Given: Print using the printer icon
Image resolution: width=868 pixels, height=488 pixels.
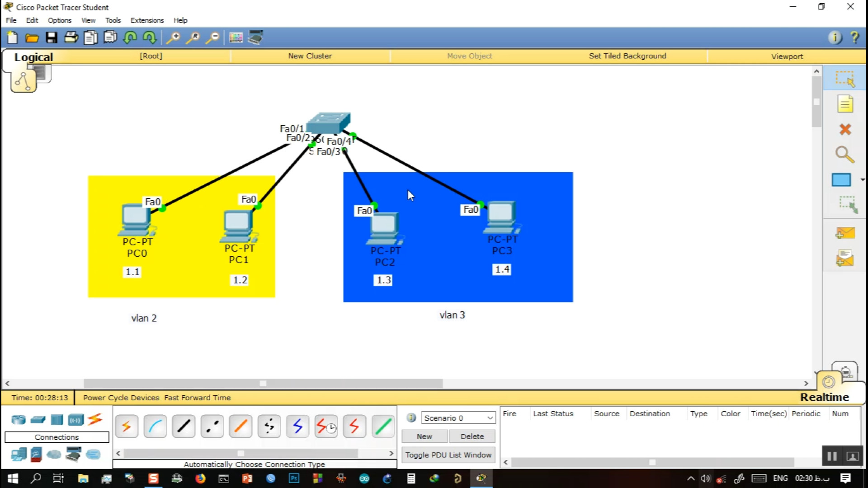Looking at the screenshot, I should pos(71,38).
